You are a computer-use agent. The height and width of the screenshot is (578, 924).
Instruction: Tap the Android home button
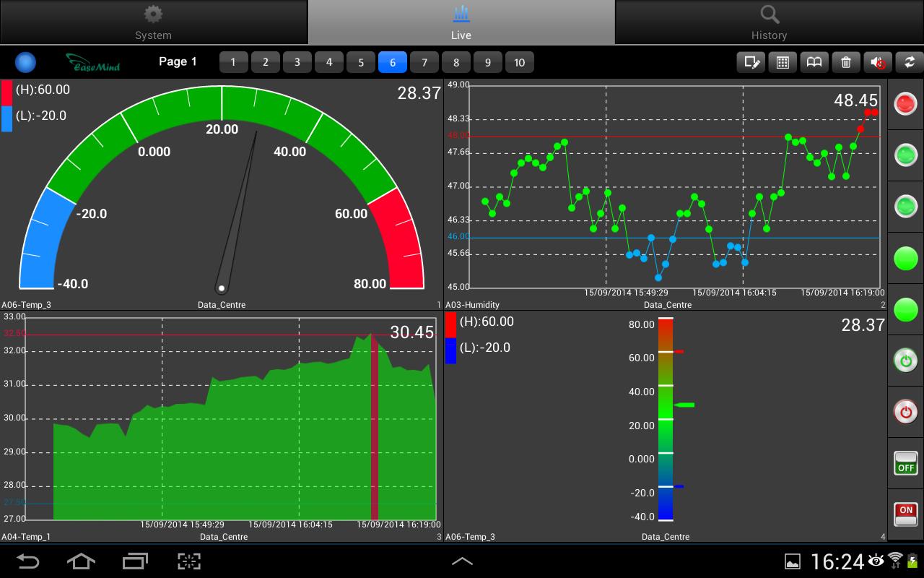point(81,561)
